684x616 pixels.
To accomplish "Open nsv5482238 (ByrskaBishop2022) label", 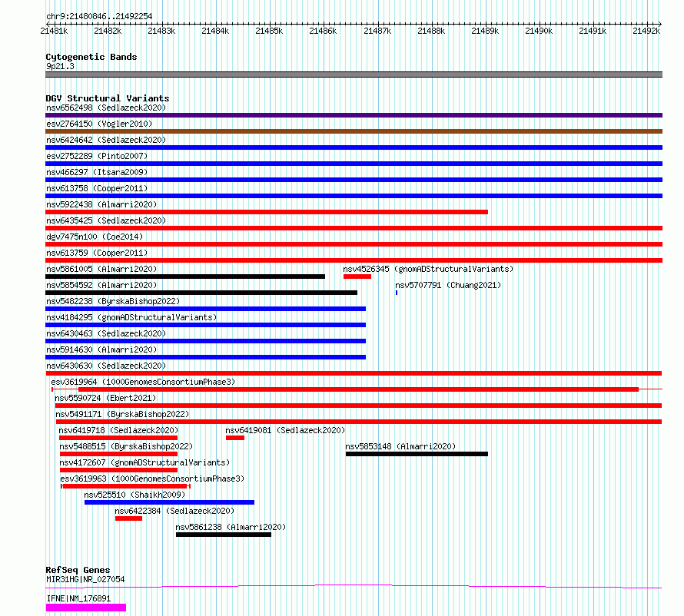I will click(x=113, y=301).
